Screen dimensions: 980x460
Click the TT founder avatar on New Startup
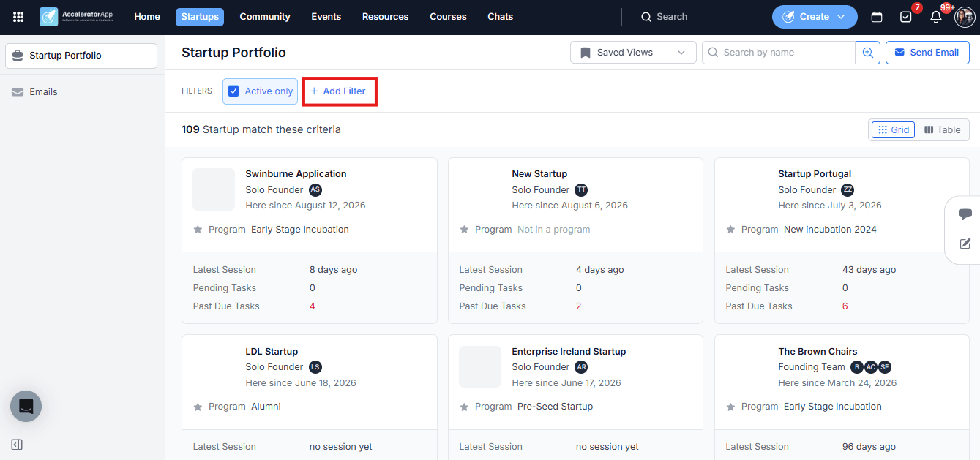[581, 189]
